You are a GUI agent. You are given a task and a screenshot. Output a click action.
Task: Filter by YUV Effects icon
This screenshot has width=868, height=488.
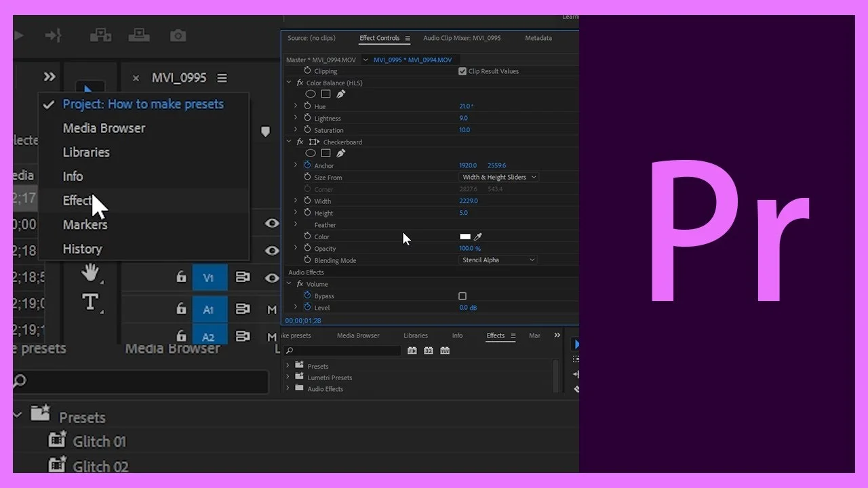[x=445, y=351]
